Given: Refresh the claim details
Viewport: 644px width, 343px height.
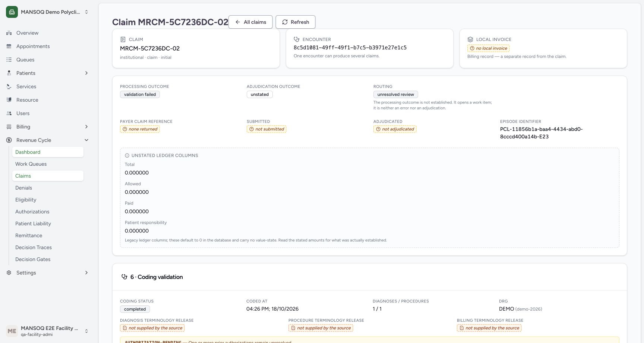Looking at the screenshot, I should 296,22.
